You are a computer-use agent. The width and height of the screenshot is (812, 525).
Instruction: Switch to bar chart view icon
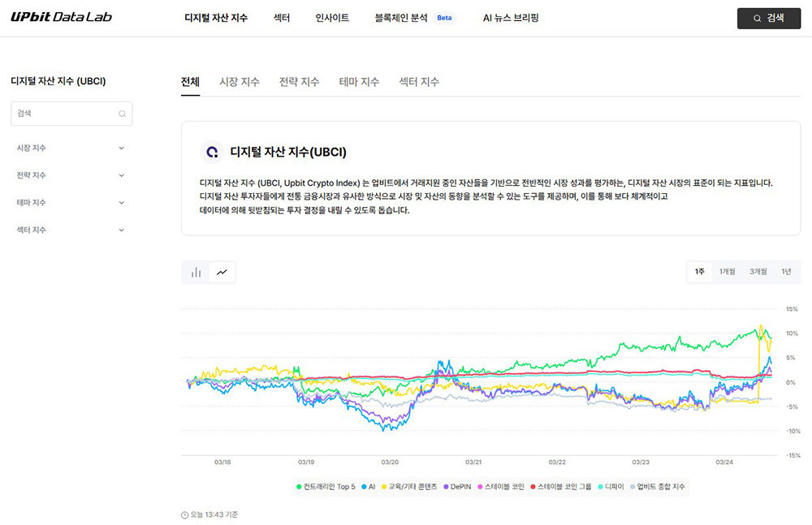(196, 273)
